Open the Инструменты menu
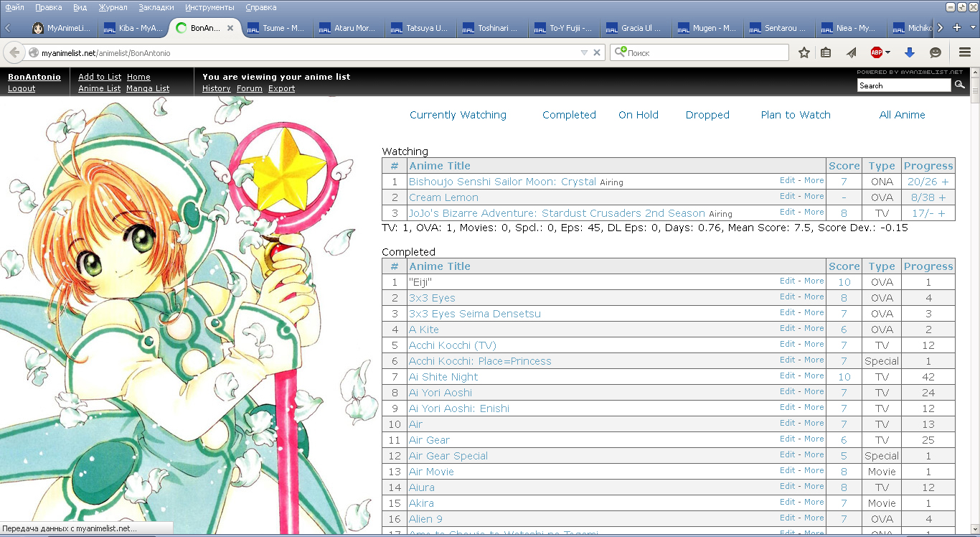The width and height of the screenshot is (980, 537). tap(209, 7)
